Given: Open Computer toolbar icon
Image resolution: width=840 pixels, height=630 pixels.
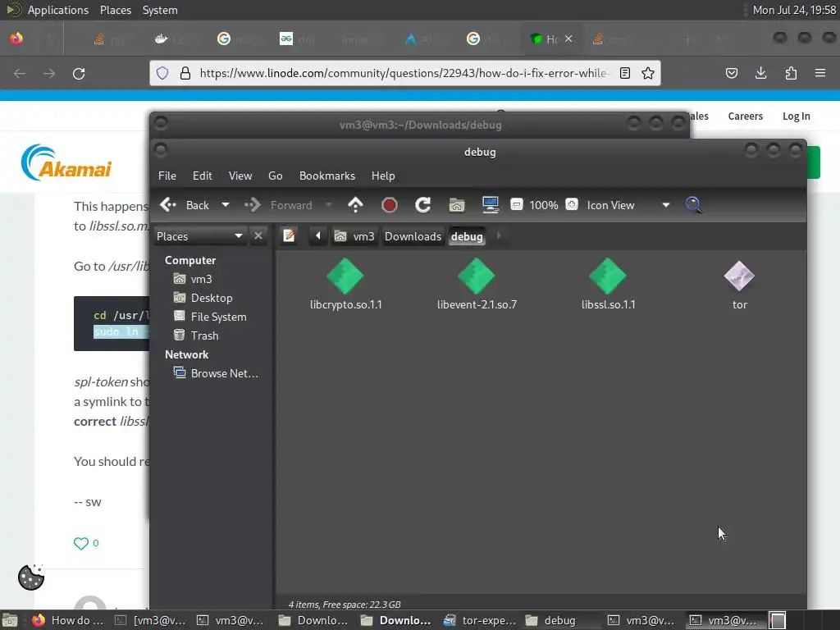Looking at the screenshot, I should tap(491, 205).
